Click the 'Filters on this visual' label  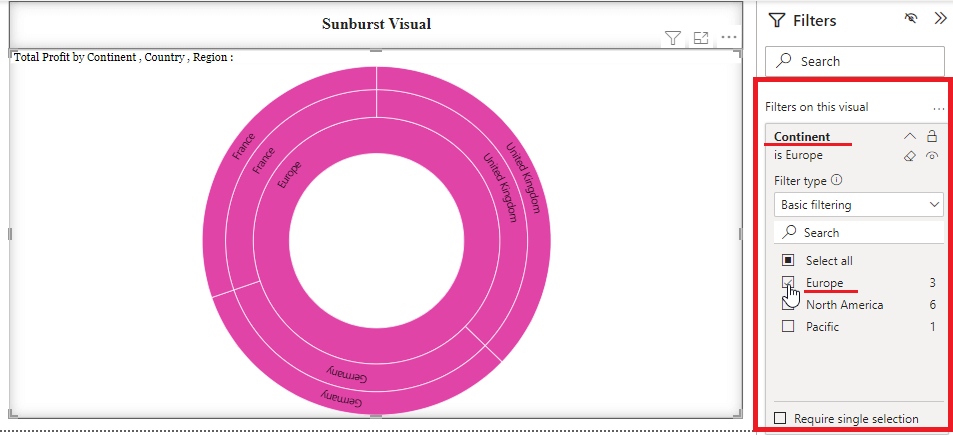(x=817, y=107)
